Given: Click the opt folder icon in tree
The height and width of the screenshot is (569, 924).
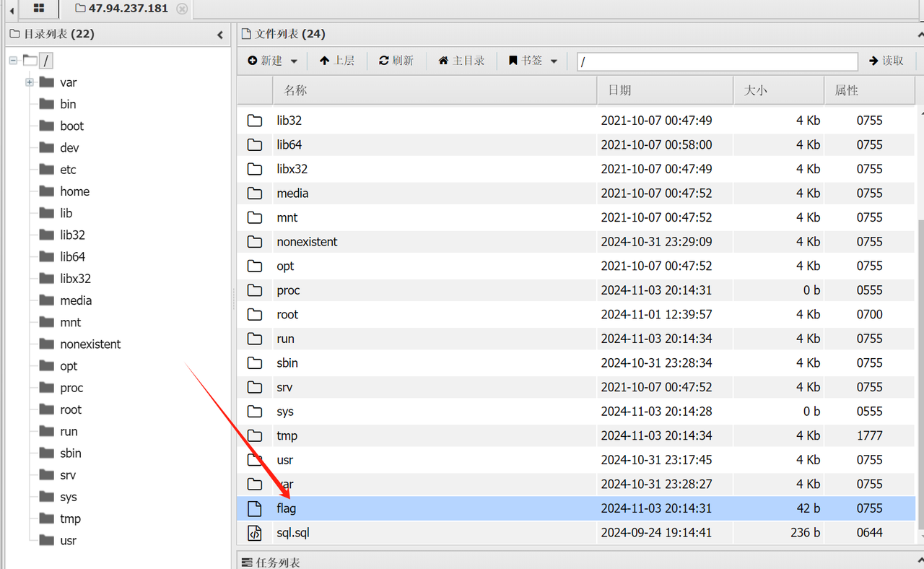Looking at the screenshot, I should [47, 365].
